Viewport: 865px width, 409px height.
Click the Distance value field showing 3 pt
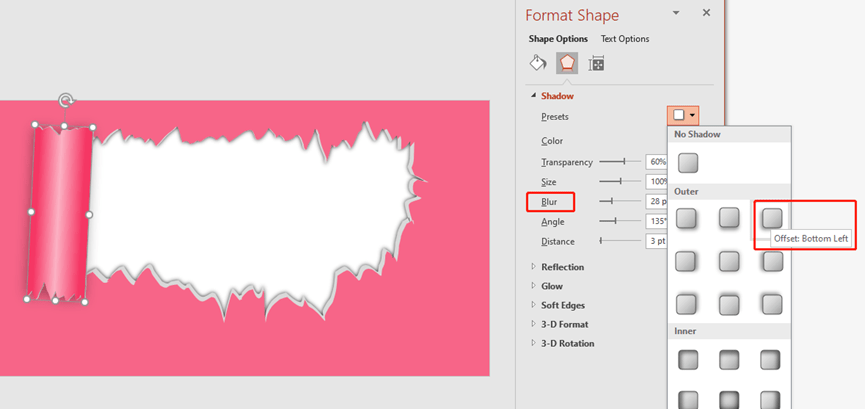656,241
